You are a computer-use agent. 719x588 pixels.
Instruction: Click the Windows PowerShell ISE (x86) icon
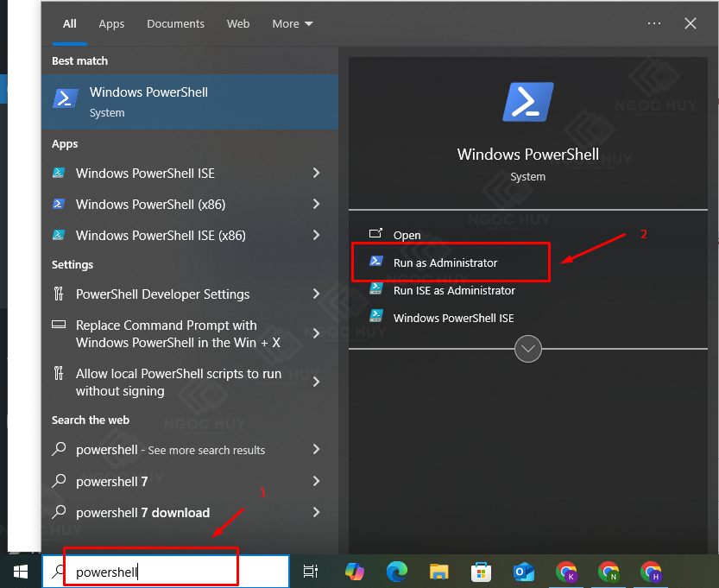click(x=58, y=235)
